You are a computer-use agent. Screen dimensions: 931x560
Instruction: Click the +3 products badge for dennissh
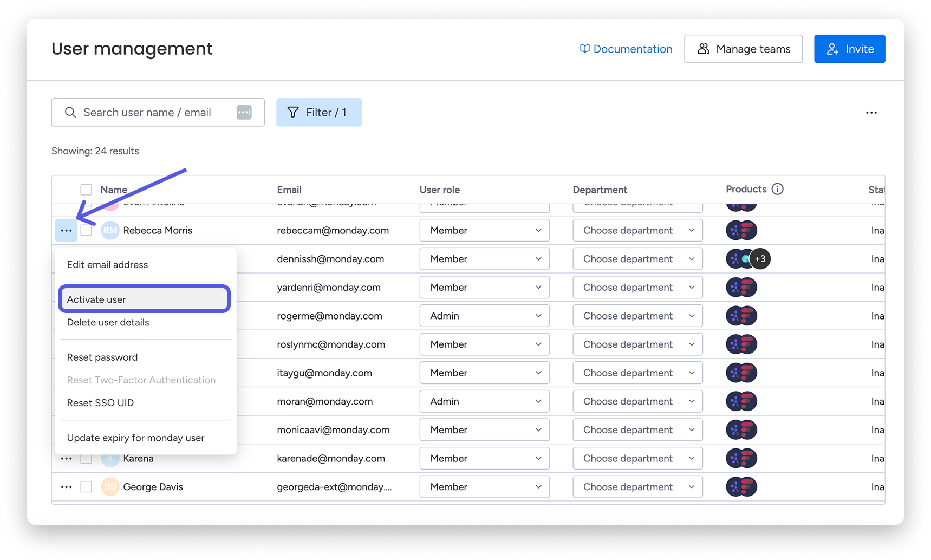[x=760, y=259]
